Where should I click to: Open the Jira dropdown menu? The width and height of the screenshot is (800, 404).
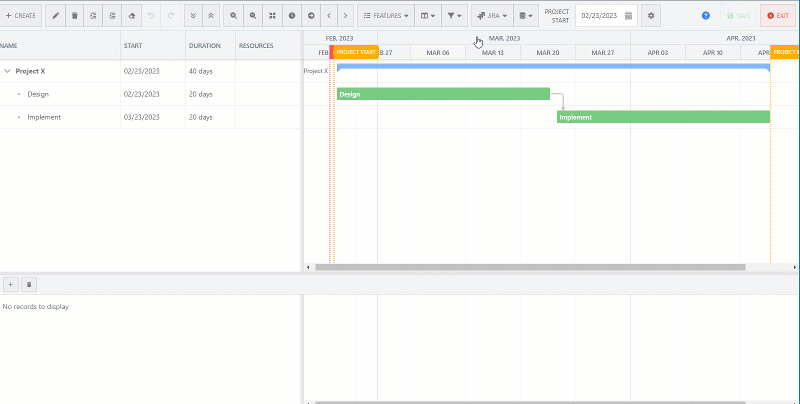tap(489, 16)
